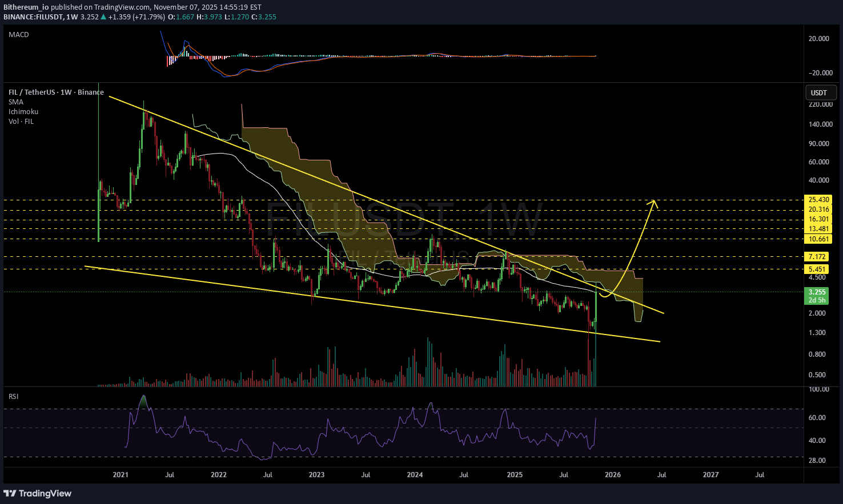Click the TradingView logo
Viewport: 843px width, 504px height.
click(38, 493)
